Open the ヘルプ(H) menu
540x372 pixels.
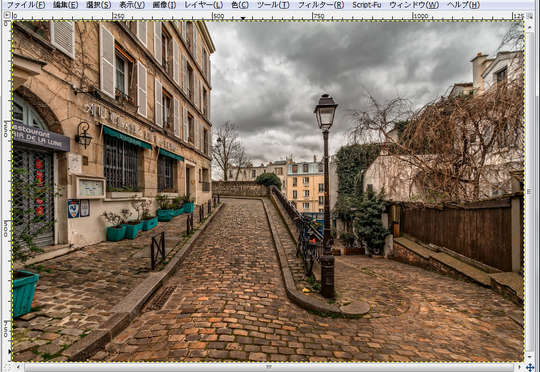pos(463,5)
